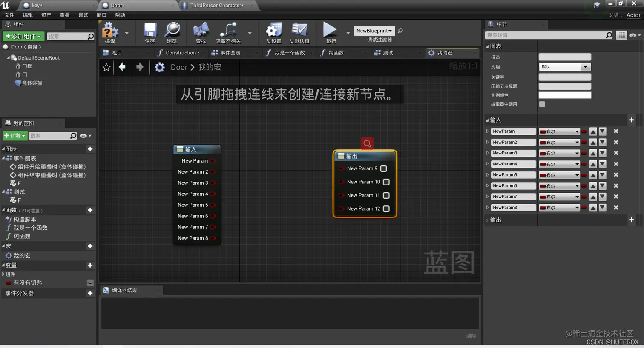Go forward with the right arrow in graph
Image resolution: width=644 pixels, height=348 pixels.
coord(140,67)
